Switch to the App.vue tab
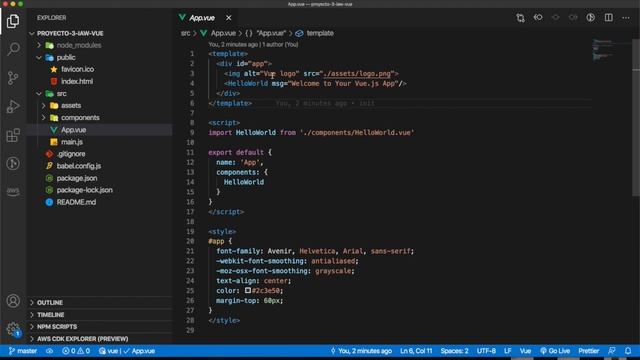This screenshot has width=640, height=360. click(x=202, y=18)
